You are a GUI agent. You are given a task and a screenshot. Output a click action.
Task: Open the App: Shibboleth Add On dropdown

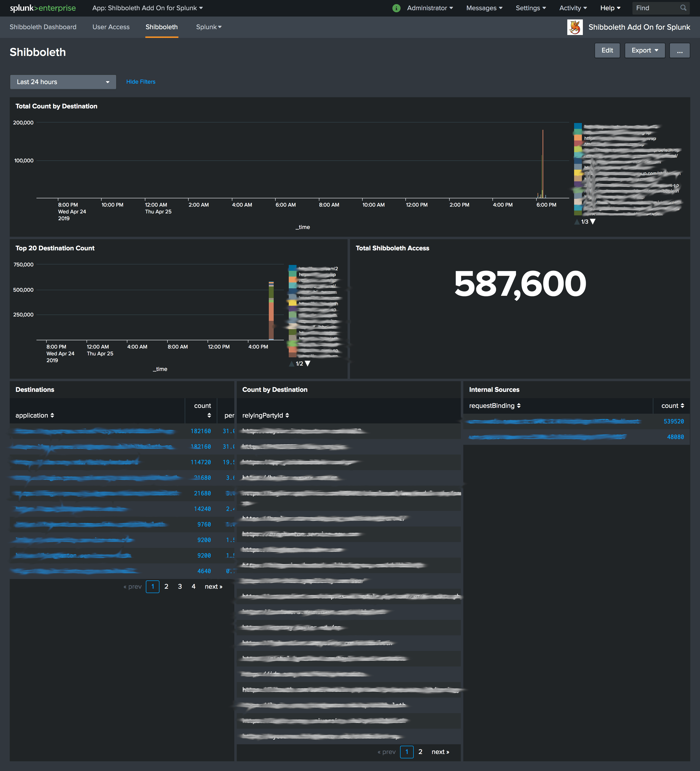(148, 8)
